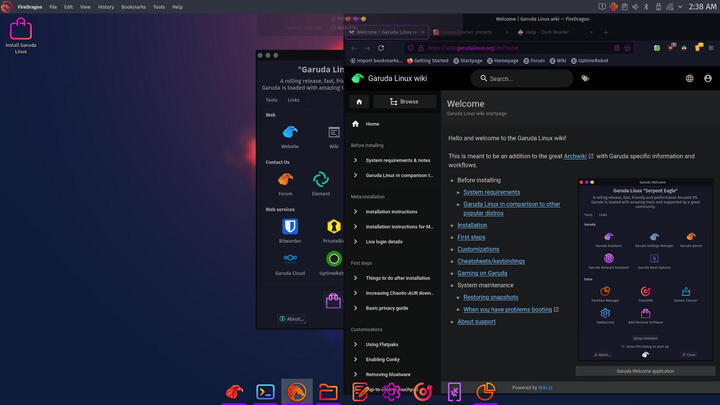Open the pie chart icon in dock
The image size is (720, 405).
(x=485, y=392)
